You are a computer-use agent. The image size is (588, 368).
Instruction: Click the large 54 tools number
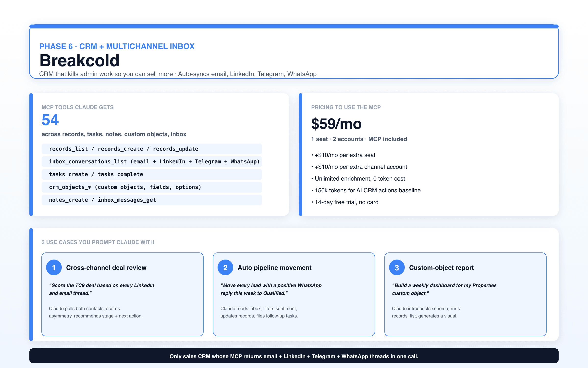[x=50, y=120]
